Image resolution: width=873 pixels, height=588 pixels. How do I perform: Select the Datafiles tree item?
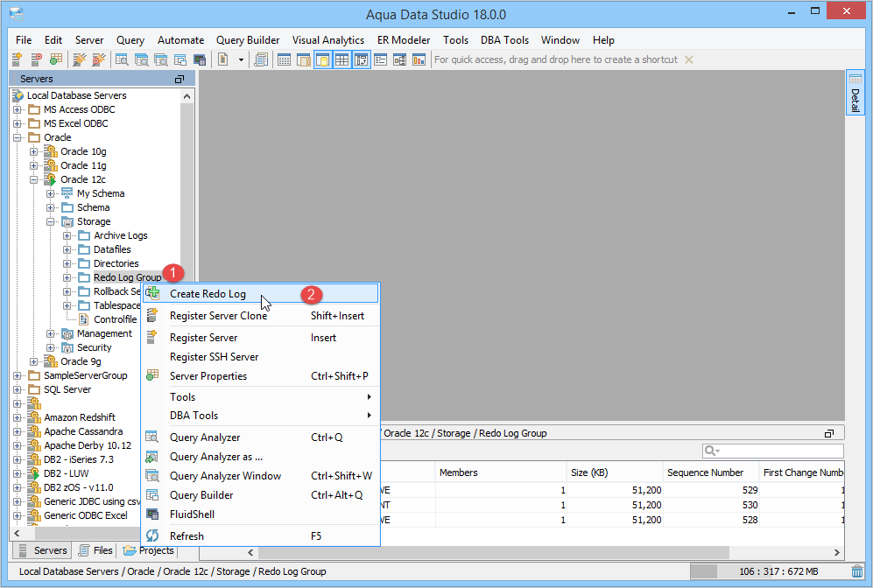(x=112, y=249)
